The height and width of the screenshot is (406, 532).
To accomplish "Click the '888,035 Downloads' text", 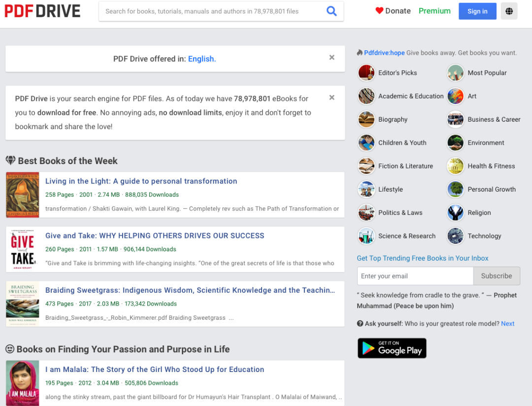I will [152, 195].
